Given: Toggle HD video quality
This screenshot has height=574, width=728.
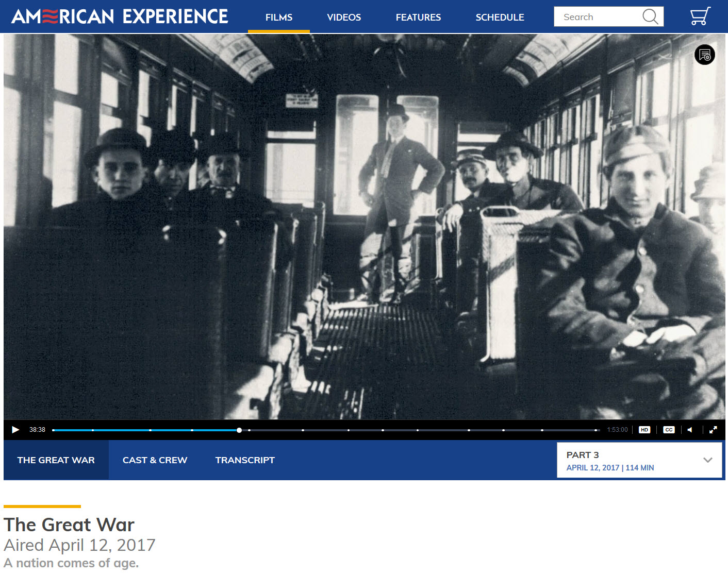Looking at the screenshot, I should coord(644,430).
